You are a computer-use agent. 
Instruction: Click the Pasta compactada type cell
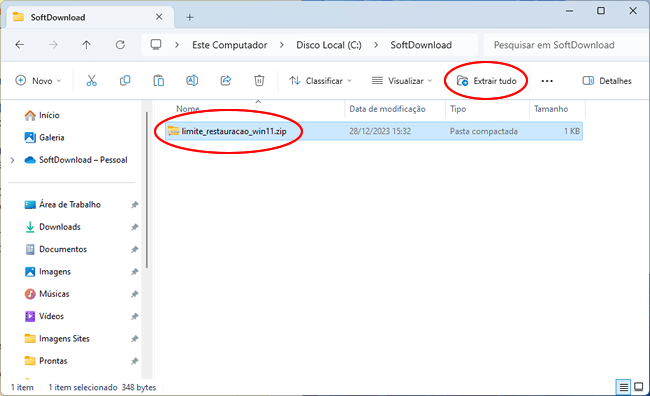click(x=483, y=131)
